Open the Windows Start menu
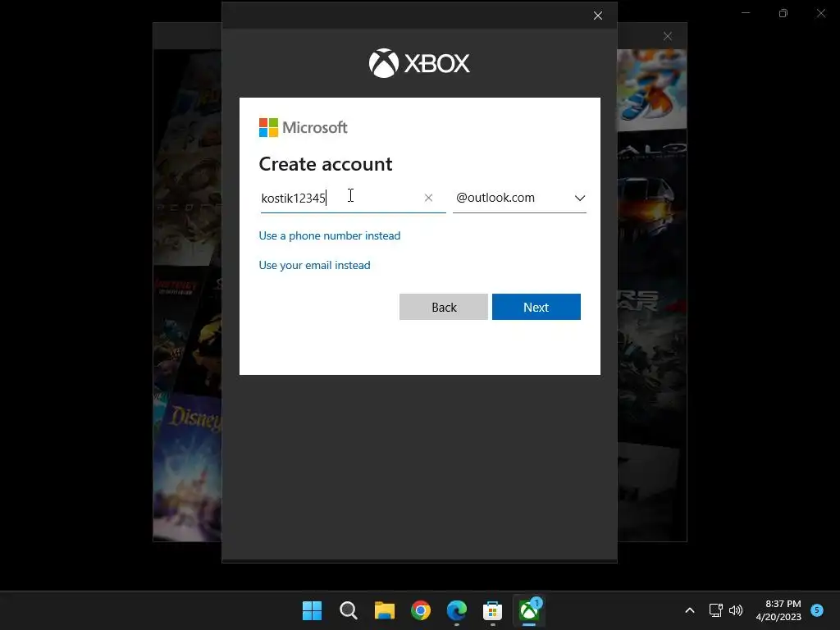840x630 pixels. pyautogui.click(x=313, y=610)
